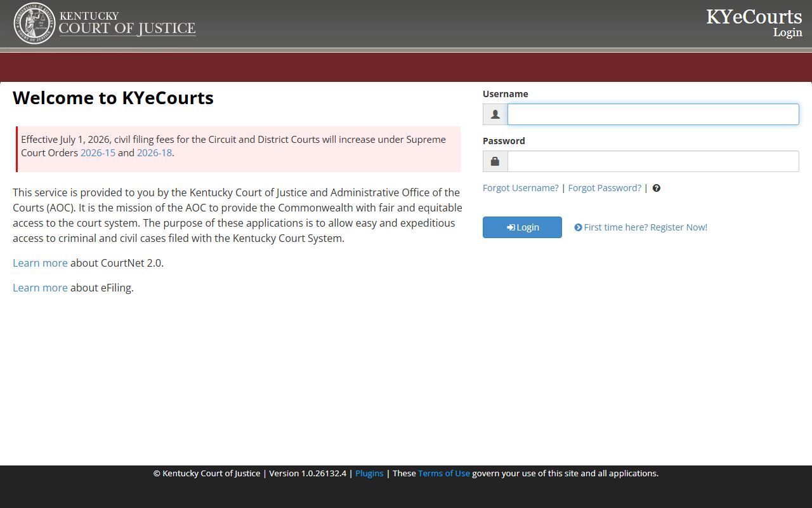This screenshot has height=508, width=812.
Task: Click the Welcome to KYeCourts heading
Action: pyautogui.click(x=113, y=98)
